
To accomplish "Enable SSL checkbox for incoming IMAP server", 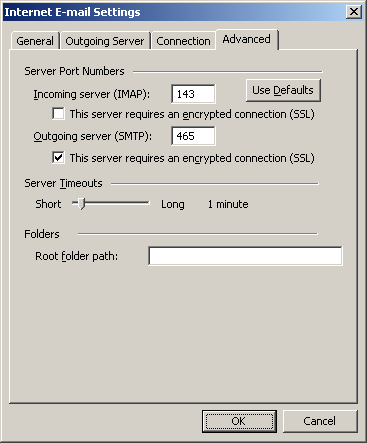I will [58, 114].
